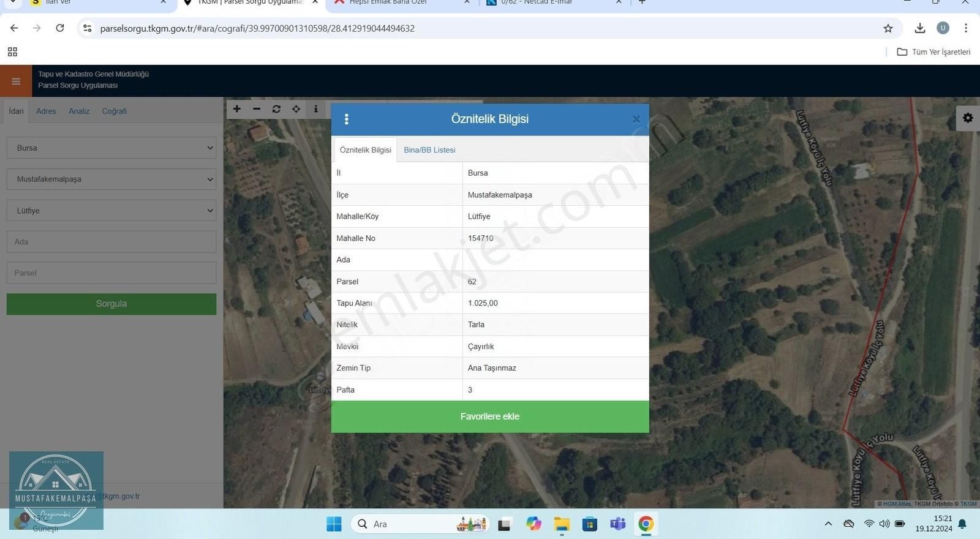Click the green Sorgula button
The width and height of the screenshot is (980, 539).
[x=111, y=304]
